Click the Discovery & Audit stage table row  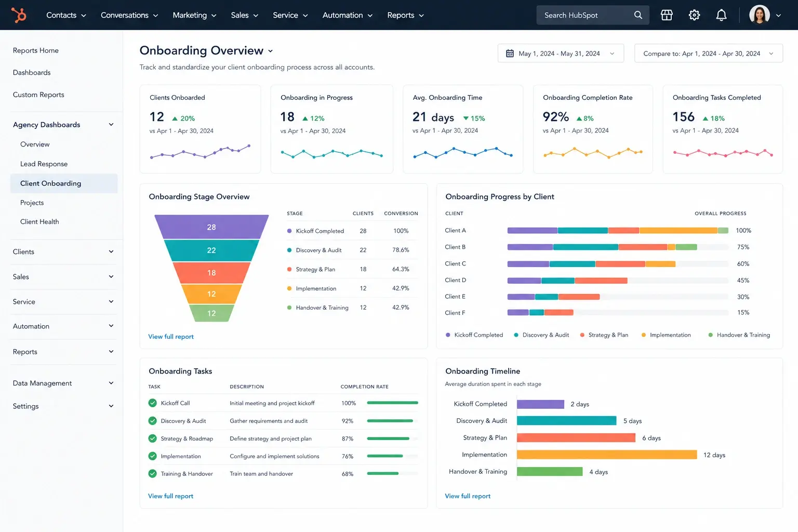[x=352, y=250]
